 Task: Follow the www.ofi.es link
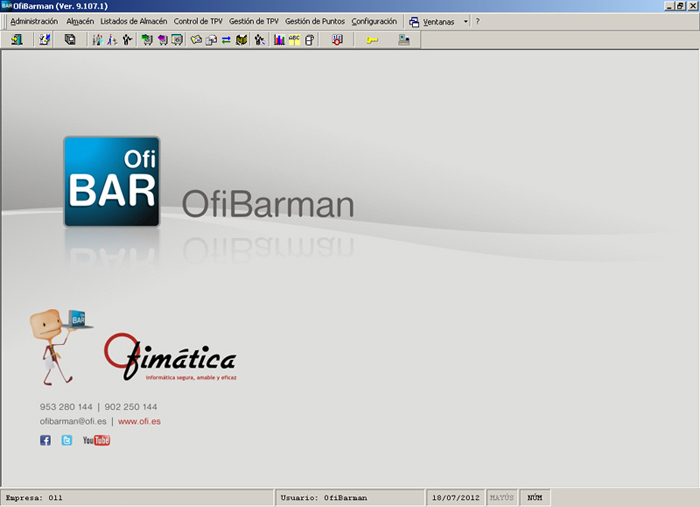click(139, 421)
